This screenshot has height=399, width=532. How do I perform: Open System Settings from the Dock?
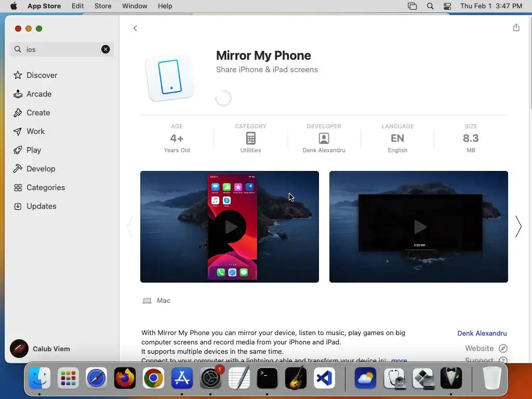[211, 378]
